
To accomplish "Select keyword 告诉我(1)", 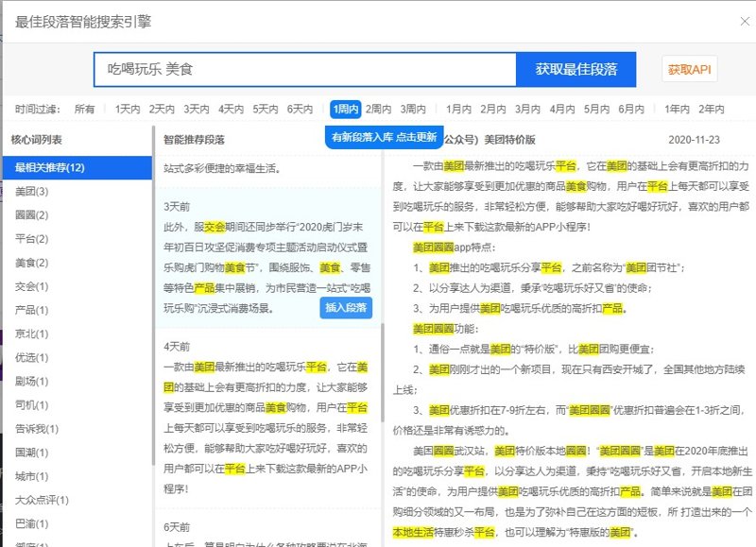I will click(x=37, y=429).
